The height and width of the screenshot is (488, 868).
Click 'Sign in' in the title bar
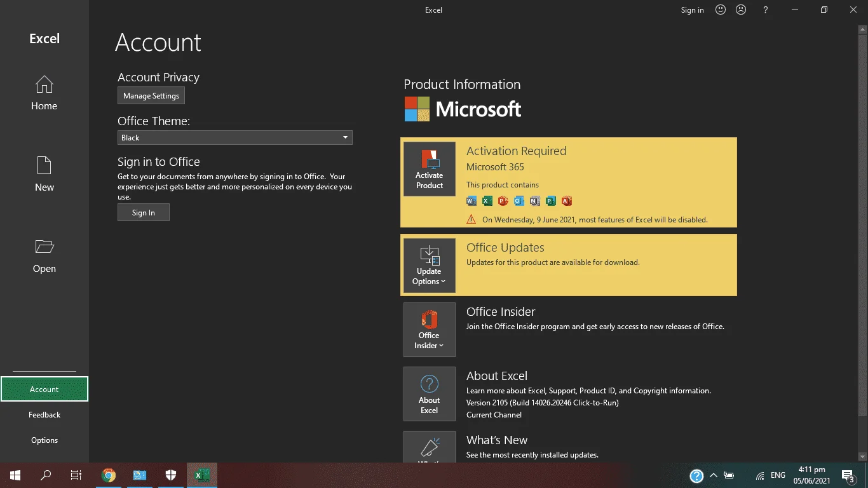point(693,10)
